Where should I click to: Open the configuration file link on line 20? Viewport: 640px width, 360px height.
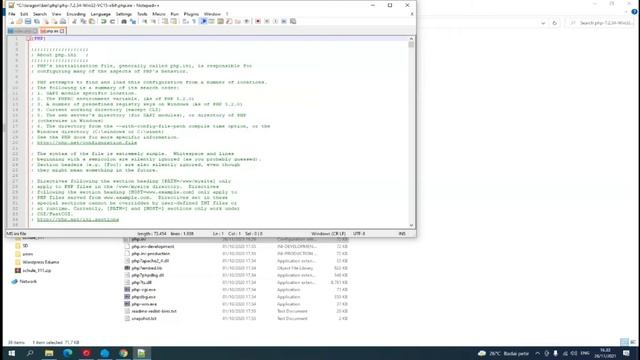pos(87,143)
